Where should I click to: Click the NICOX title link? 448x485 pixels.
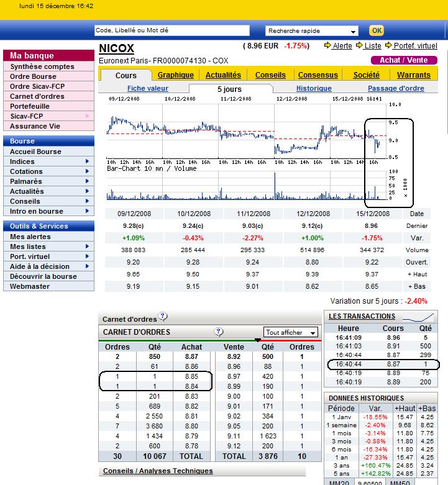point(116,48)
